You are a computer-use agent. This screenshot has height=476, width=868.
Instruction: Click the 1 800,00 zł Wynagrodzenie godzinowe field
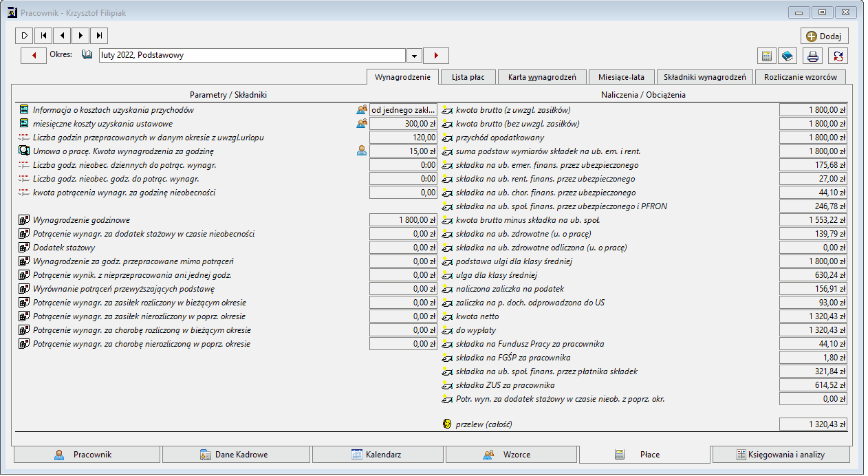403,220
